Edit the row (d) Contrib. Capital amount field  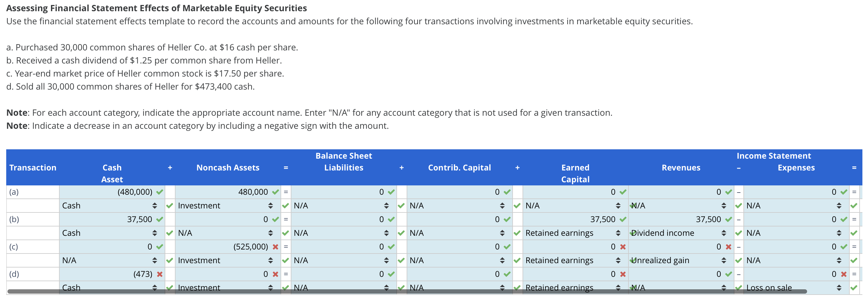[x=459, y=274]
